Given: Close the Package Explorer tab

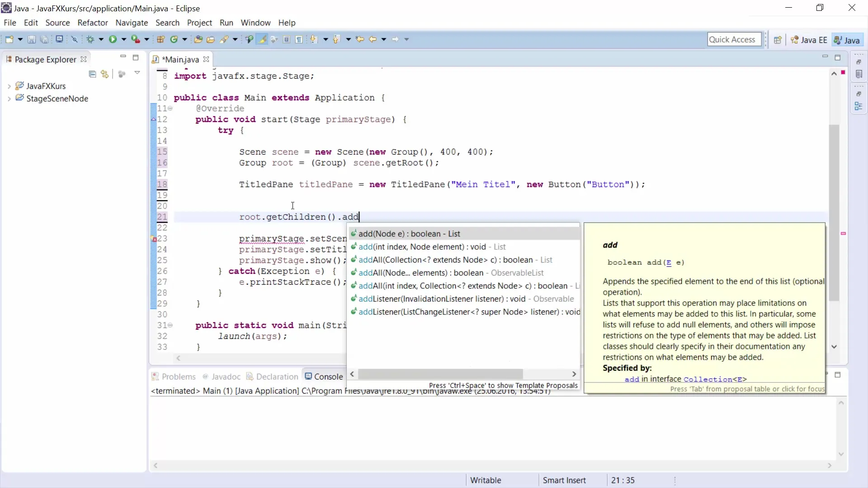Looking at the screenshot, I should [83, 59].
